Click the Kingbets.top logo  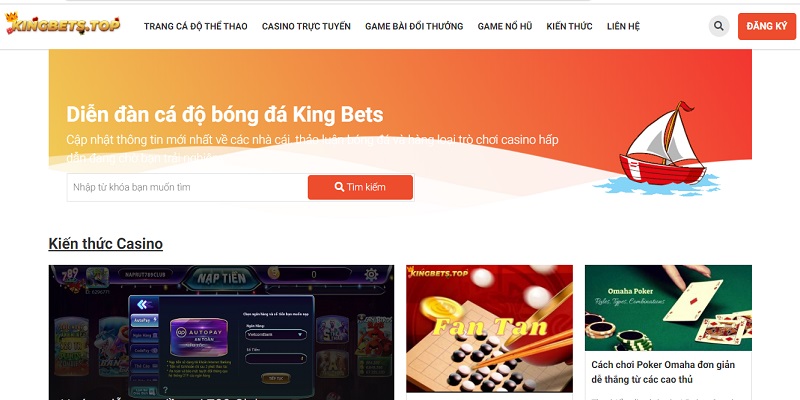pyautogui.click(x=63, y=24)
